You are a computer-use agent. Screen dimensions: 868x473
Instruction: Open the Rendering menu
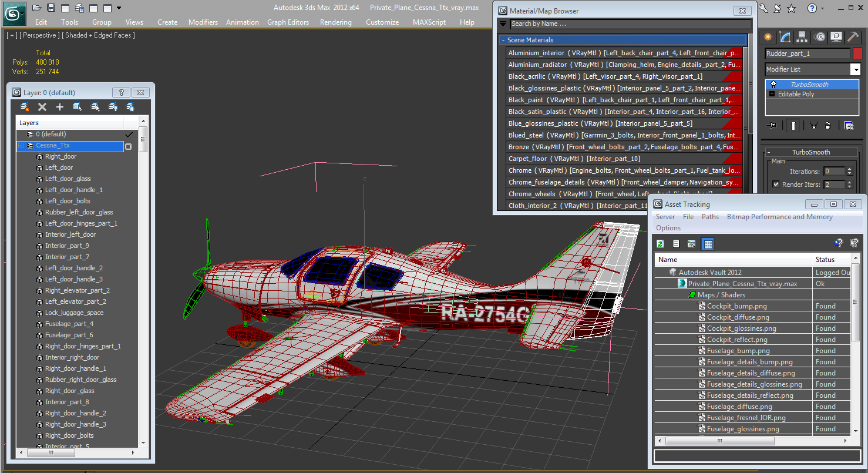pyautogui.click(x=336, y=22)
